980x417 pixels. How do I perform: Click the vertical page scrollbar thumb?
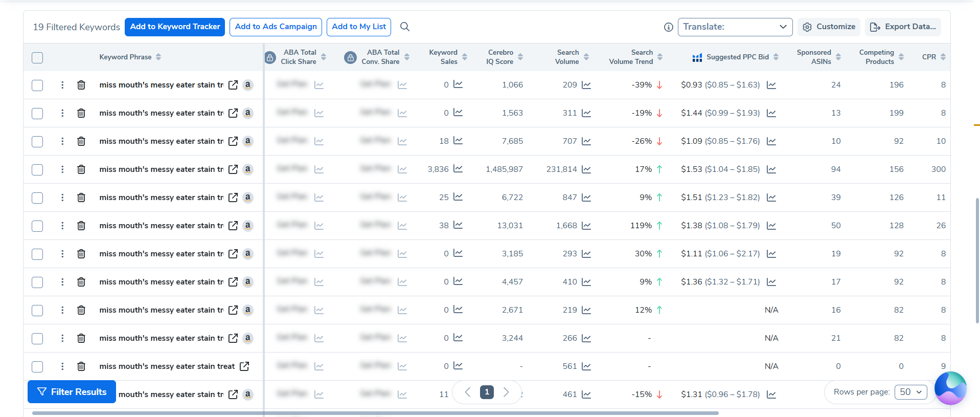(977, 261)
